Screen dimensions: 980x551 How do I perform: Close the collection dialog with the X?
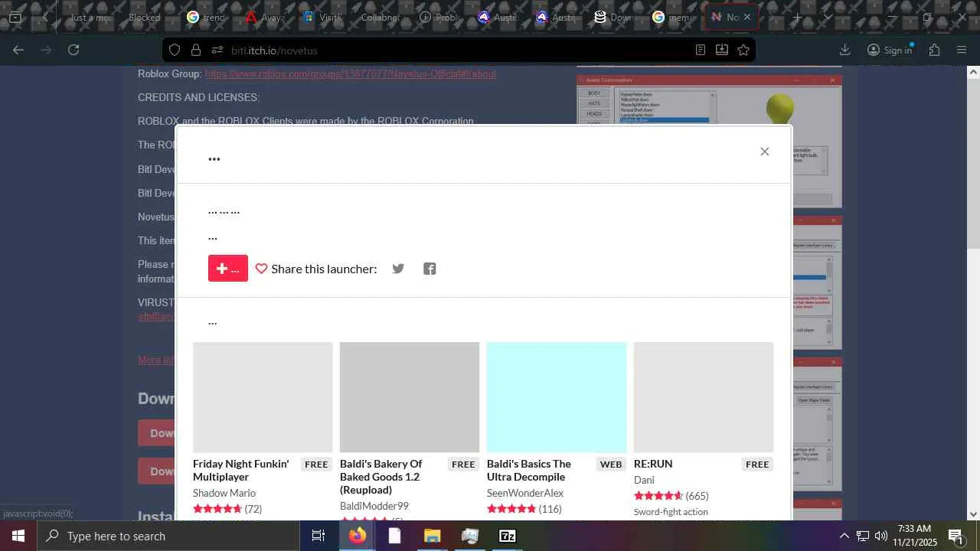(764, 152)
